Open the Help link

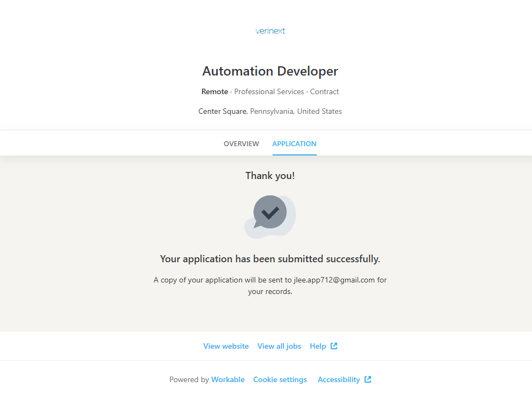pos(317,346)
